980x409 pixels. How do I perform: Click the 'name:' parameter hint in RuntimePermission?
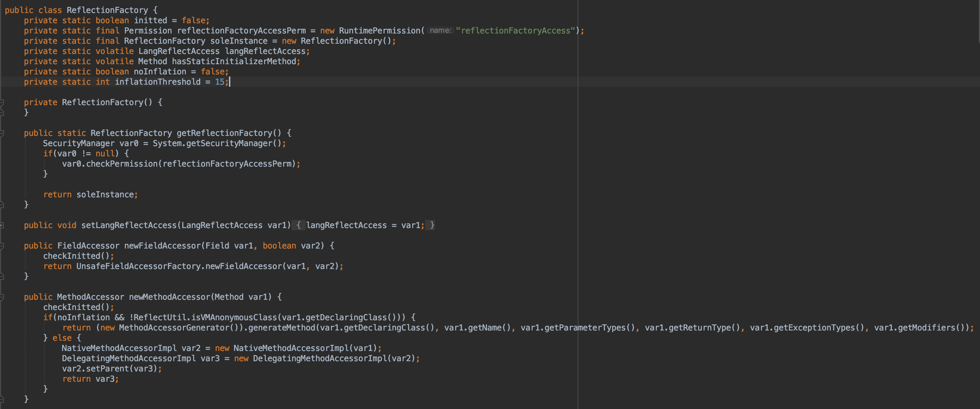coord(440,30)
